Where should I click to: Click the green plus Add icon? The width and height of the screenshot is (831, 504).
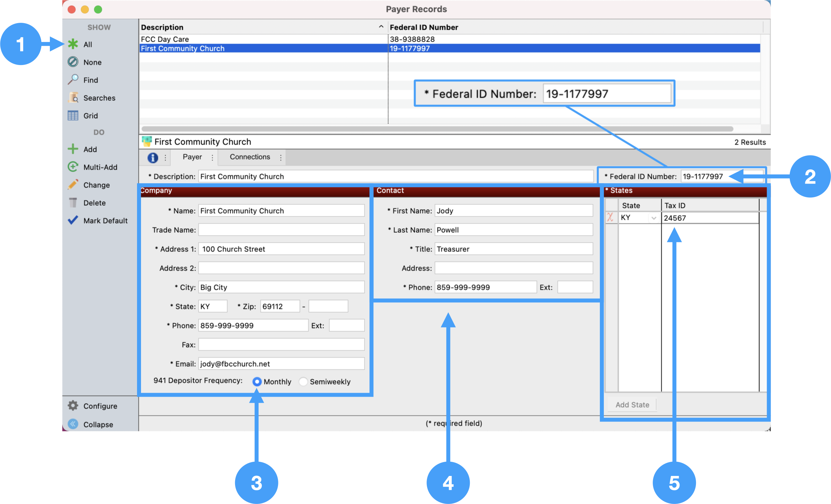pos(73,149)
